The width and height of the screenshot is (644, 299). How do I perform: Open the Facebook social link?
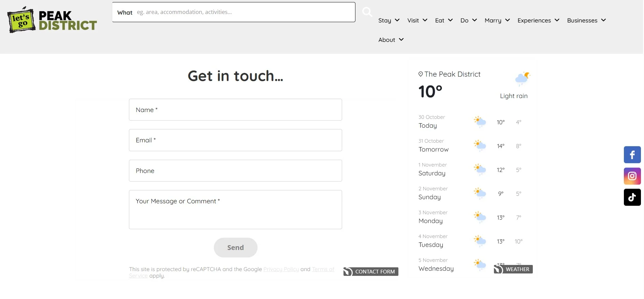632,155
